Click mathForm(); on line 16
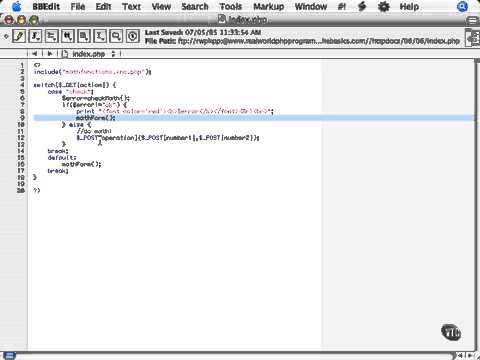Screen dimensions: 480x360 click(x=82, y=164)
